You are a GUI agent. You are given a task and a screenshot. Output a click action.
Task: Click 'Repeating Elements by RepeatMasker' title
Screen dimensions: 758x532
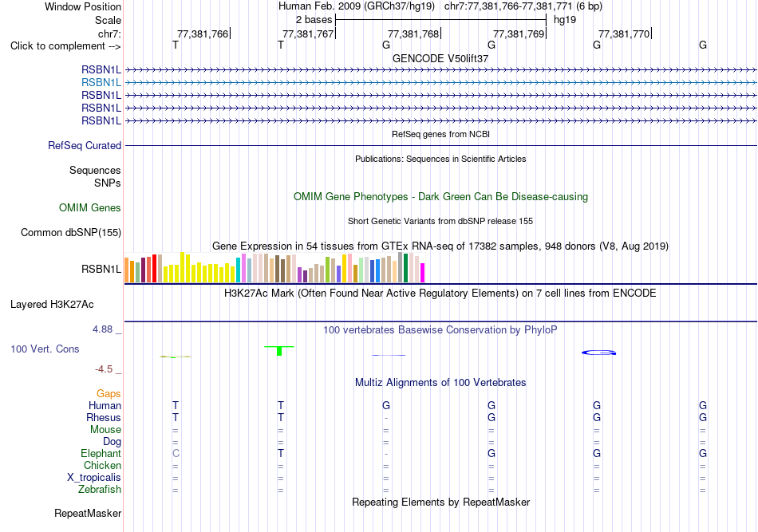[x=441, y=502]
